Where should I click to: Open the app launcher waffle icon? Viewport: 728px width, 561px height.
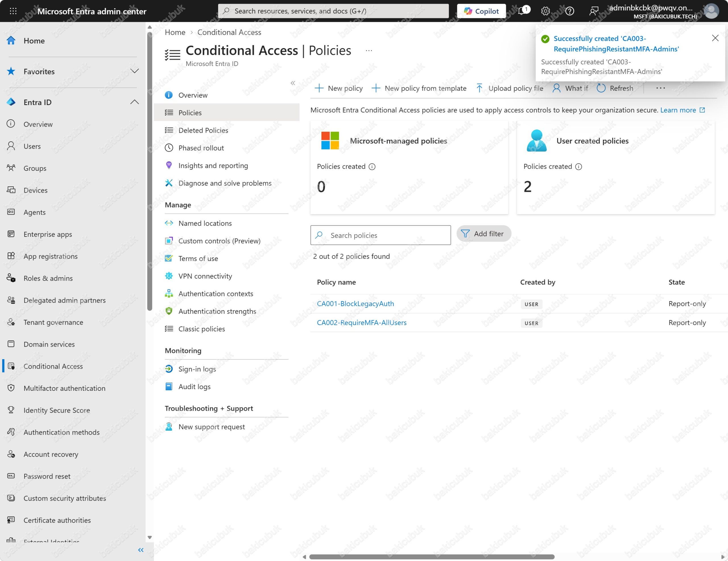(13, 11)
